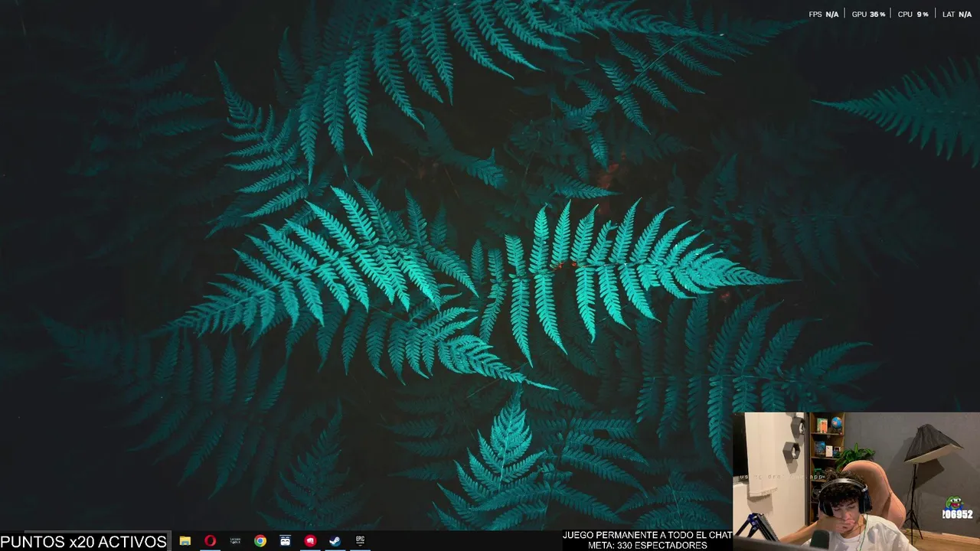
Task: Open the taskbar icon left of Chrome
Action: [235, 541]
